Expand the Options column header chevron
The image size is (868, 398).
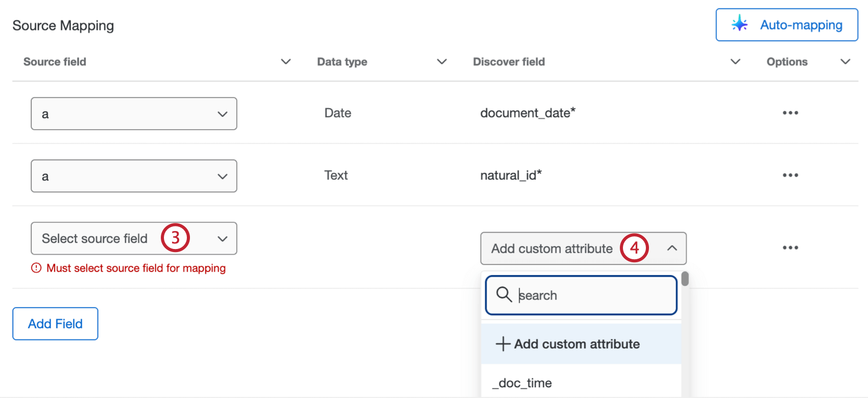tap(846, 62)
